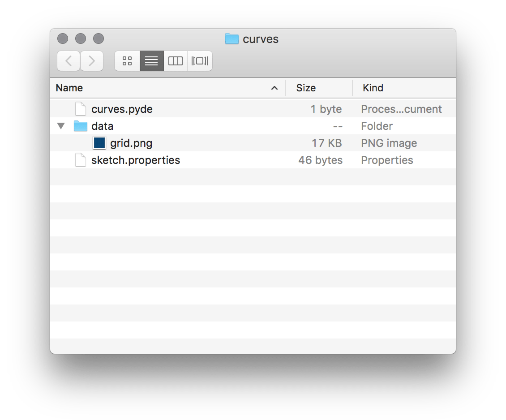Switch to icon view
This screenshot has height=420, width=506.
pyautogui.click(x=127, y=60)
